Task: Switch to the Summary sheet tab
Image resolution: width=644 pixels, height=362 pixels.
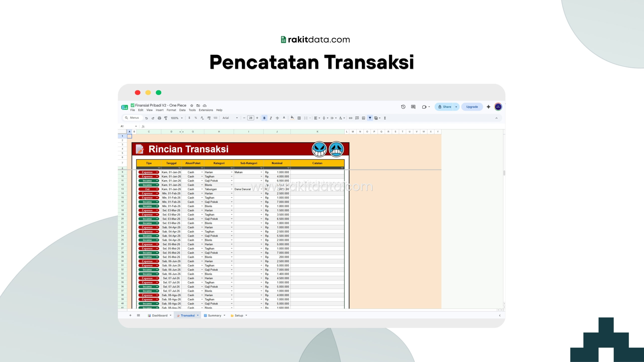Action: (x=214, y=315)
